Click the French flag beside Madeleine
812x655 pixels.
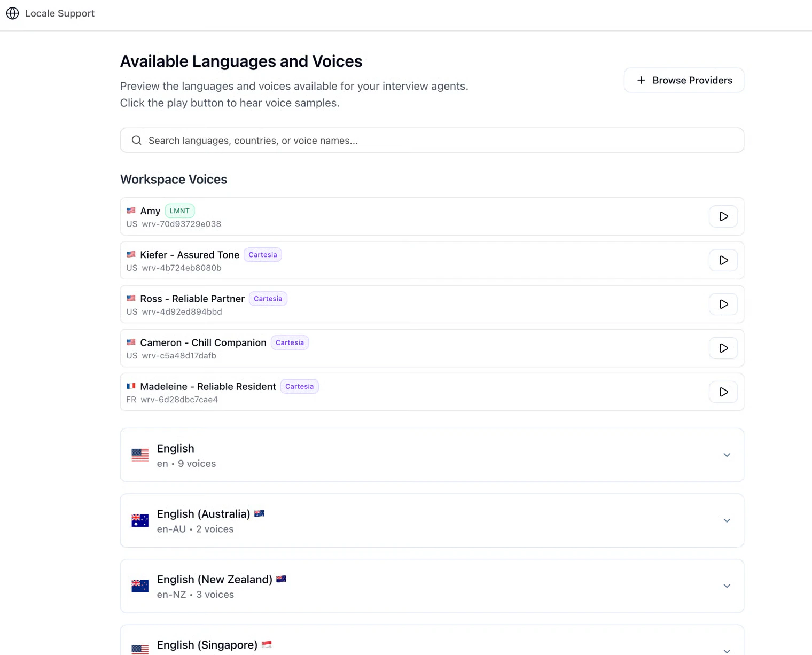coord(131,386)
